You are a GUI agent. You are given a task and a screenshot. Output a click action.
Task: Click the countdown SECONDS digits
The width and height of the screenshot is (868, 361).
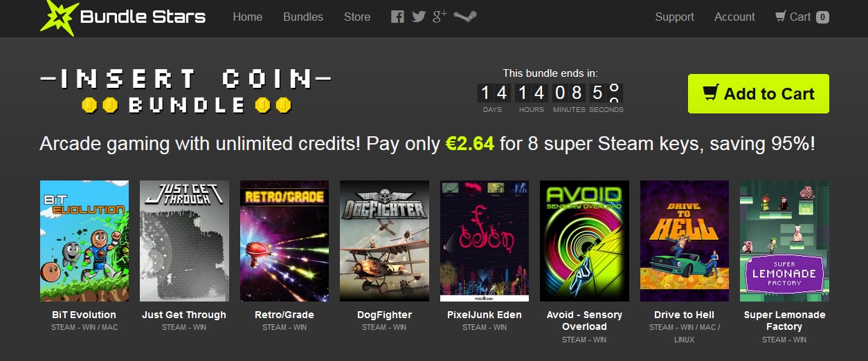click(606, 93)
